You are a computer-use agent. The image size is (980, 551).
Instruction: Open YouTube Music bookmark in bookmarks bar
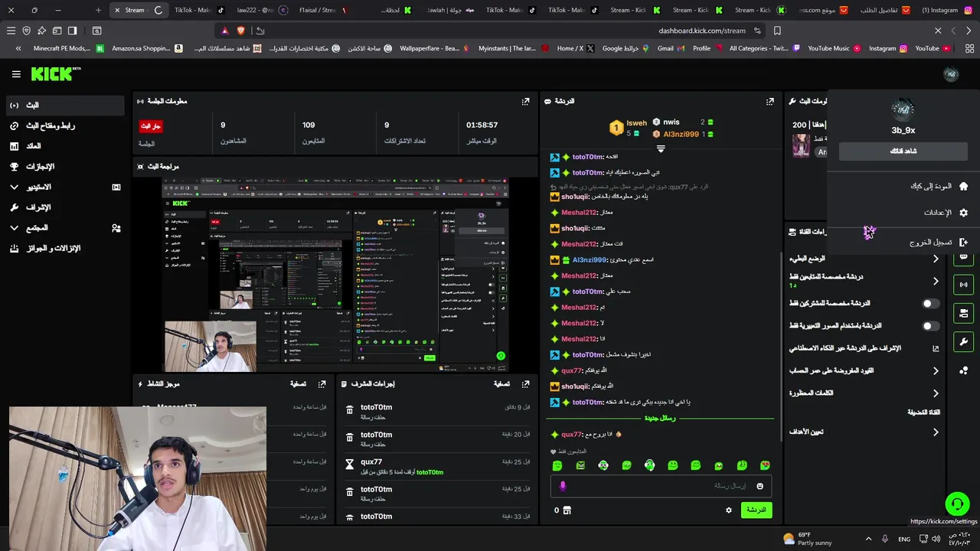point(834,48)
